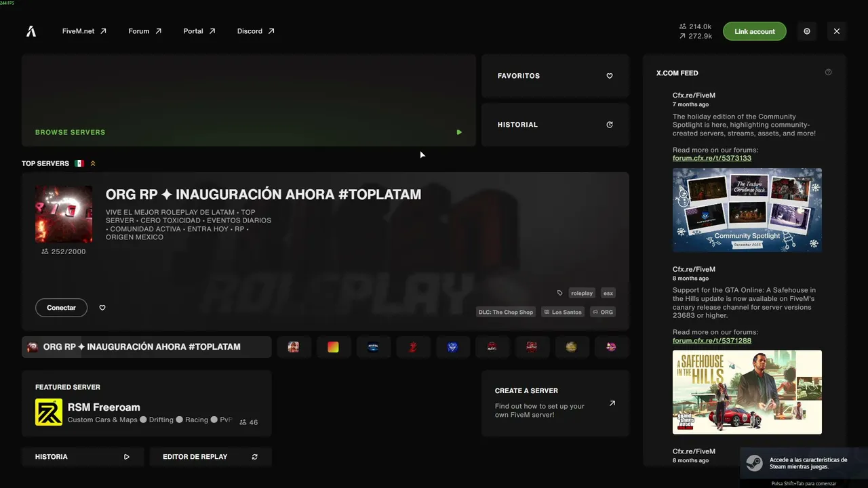
Task: Connect to the ORG RP server
Action: (61, 308)
